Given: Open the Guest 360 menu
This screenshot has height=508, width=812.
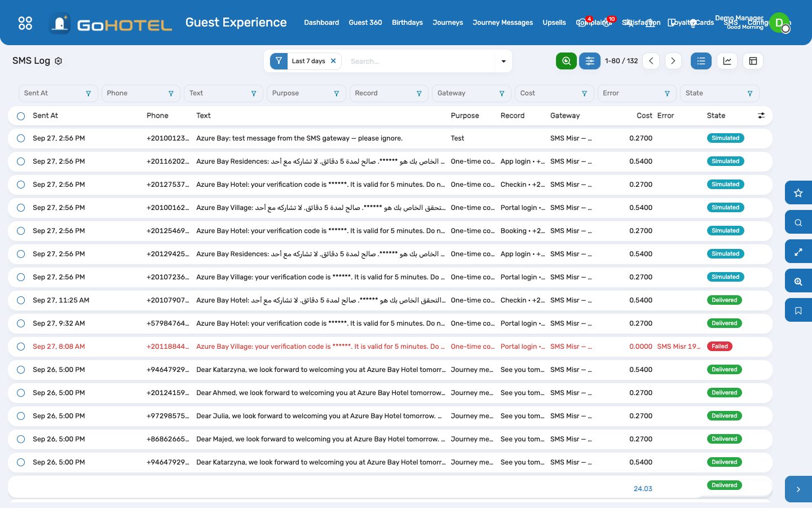Looking at the screenshot, I should point(365,23).
